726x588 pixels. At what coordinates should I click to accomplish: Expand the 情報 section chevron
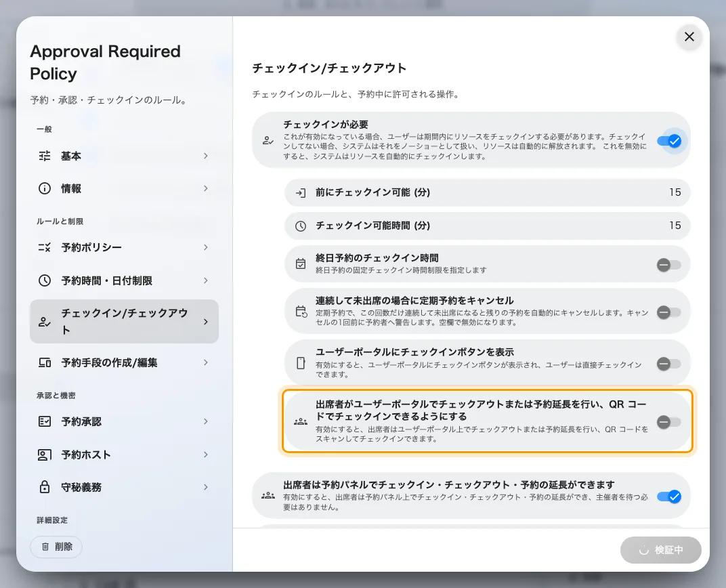point(206,188)
